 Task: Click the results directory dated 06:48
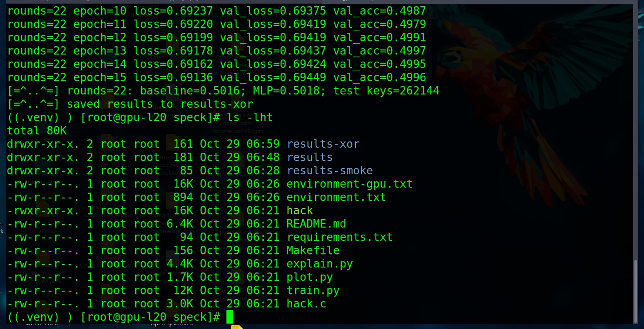coord(310,157)
